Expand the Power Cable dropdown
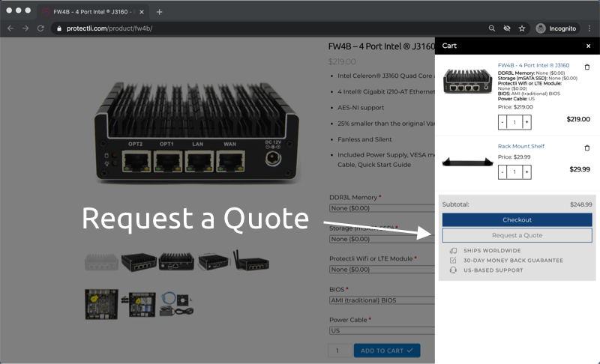This screenshot has width=600, height=364. (382, 330)
